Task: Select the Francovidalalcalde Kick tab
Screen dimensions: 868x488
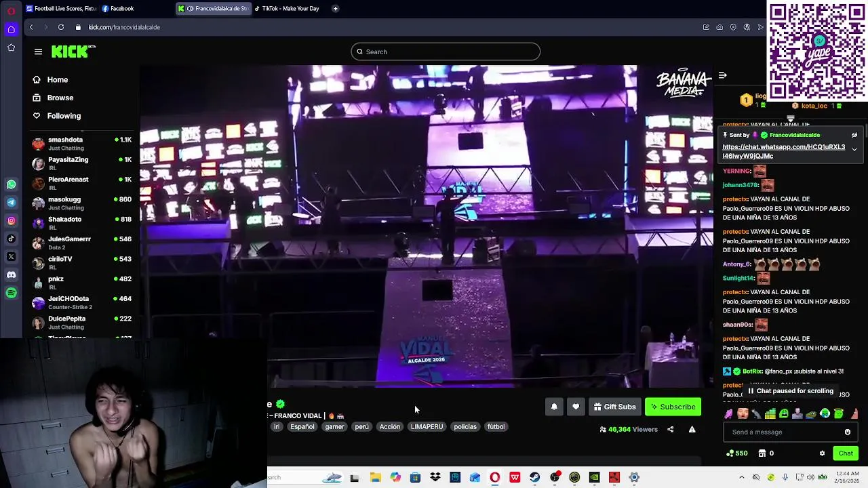Action: tap(213, 9)
